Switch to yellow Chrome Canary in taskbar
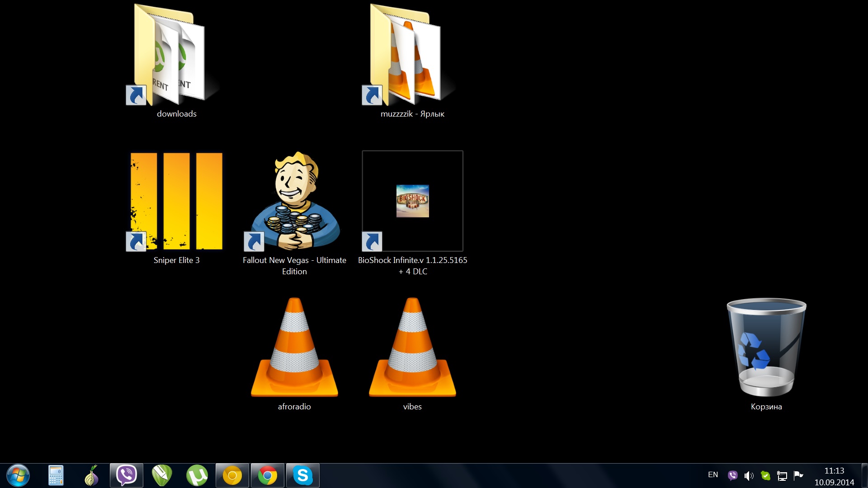Screen dimensions: 868x488 click(232, 475)
